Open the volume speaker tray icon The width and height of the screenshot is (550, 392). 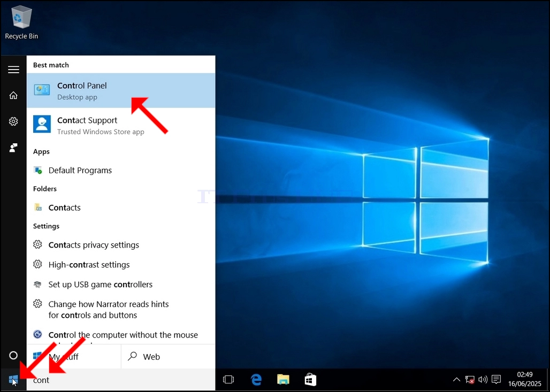coord(483,379)
